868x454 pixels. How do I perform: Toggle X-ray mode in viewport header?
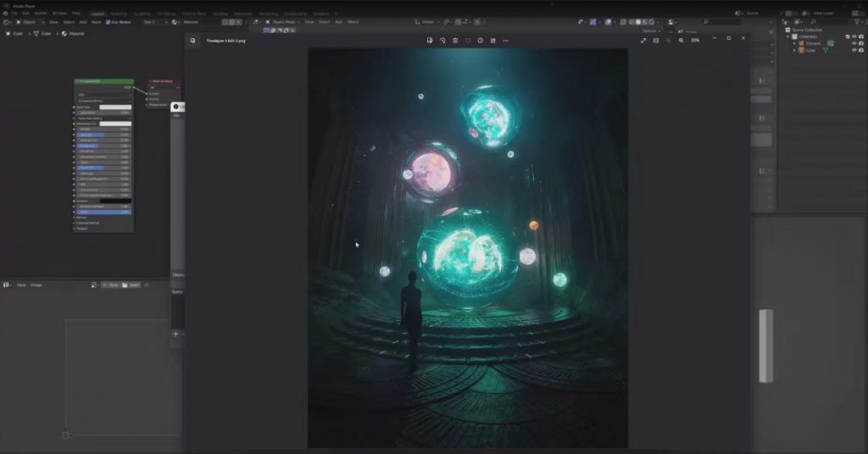point(623,22)
